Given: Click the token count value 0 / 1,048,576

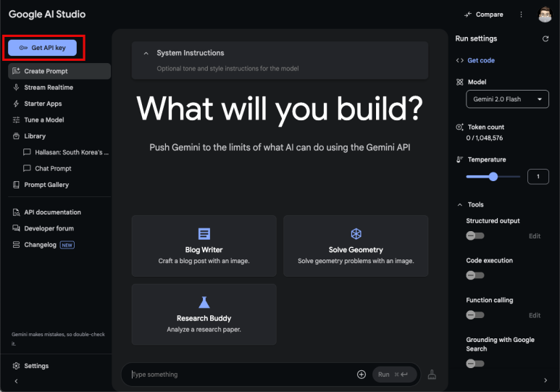Looking at the screenshot, I should [484, 138].
